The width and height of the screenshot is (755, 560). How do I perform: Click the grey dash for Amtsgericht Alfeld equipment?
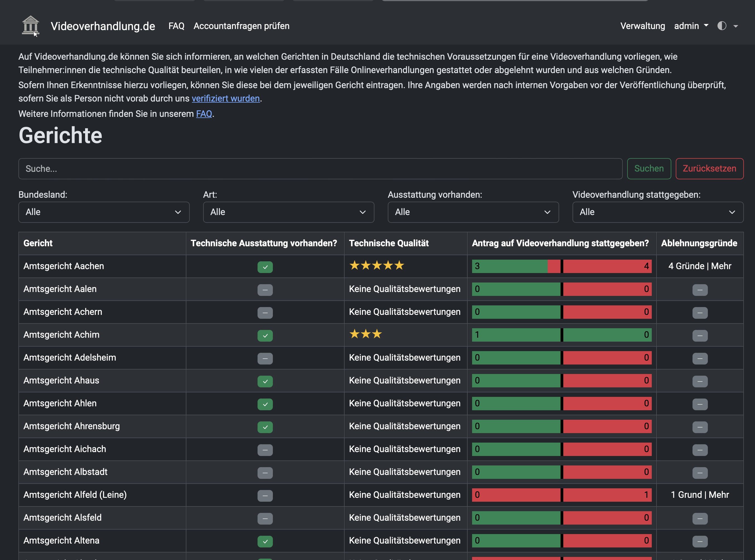[x=265, y=496]
